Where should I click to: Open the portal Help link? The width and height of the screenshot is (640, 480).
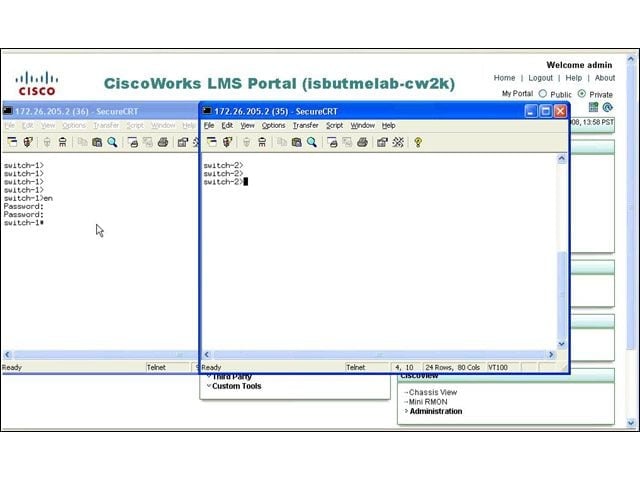click(573, 78)
